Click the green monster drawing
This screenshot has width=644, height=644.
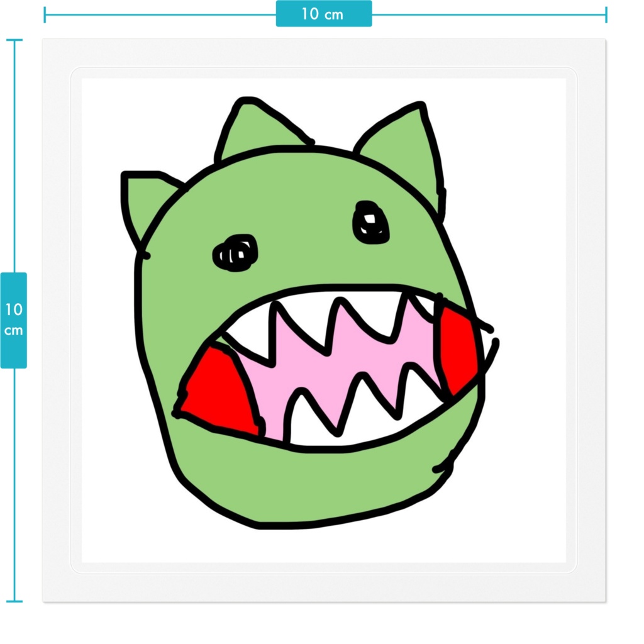(x=309, y=313)
